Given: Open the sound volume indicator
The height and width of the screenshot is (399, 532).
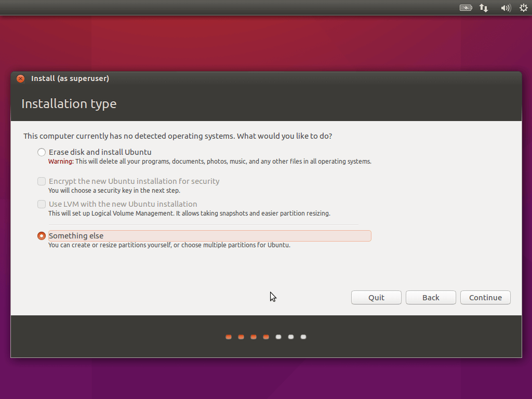Looking at the screenshot, I should click(506, 8).
